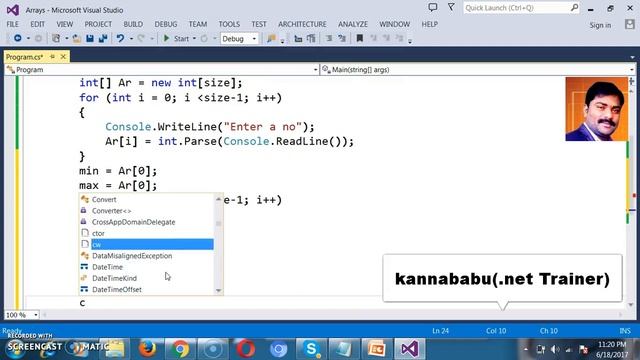Image resolution: width=640 pixels, height=360 pixels.
Task: Click the Quick Launch search magnifier icon
Action: (x=574, y=7)
